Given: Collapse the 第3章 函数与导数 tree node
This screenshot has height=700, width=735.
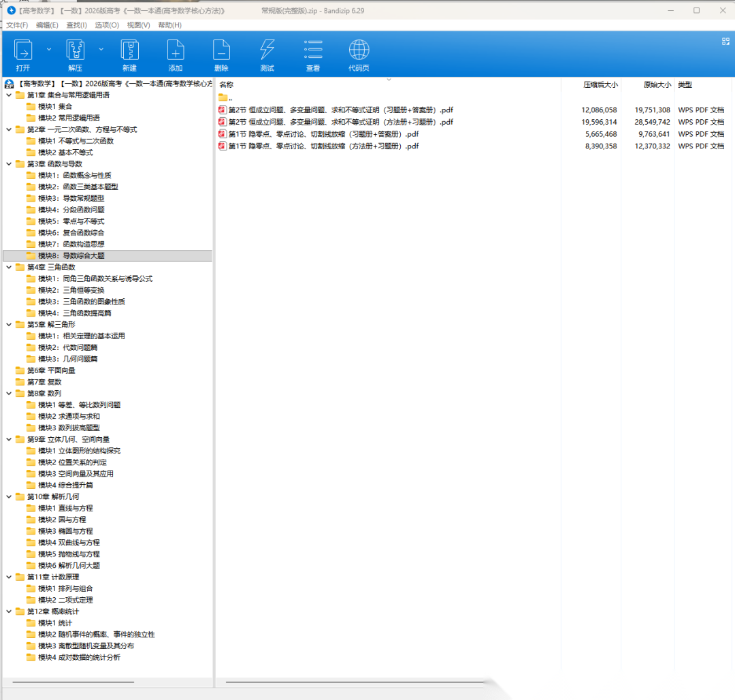Looking at the screenshot, I should click(x=9, y=164).
